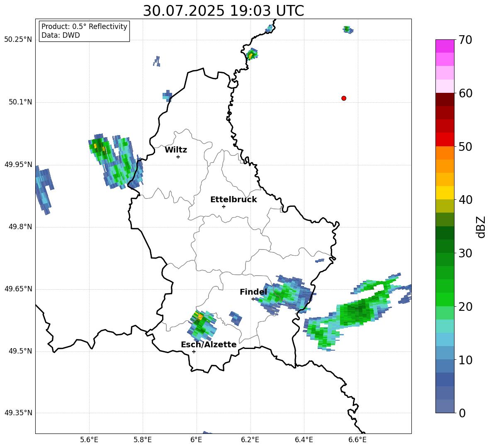Click the 49.8°N latitude label
Screen dimensions: 491x448
tap(20, 227)
